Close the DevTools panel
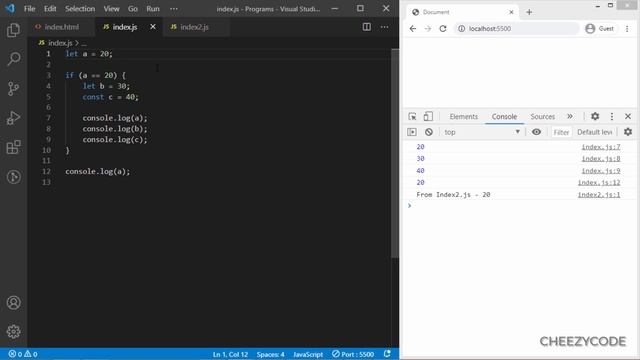640x360 pixels. coord(628,116)
